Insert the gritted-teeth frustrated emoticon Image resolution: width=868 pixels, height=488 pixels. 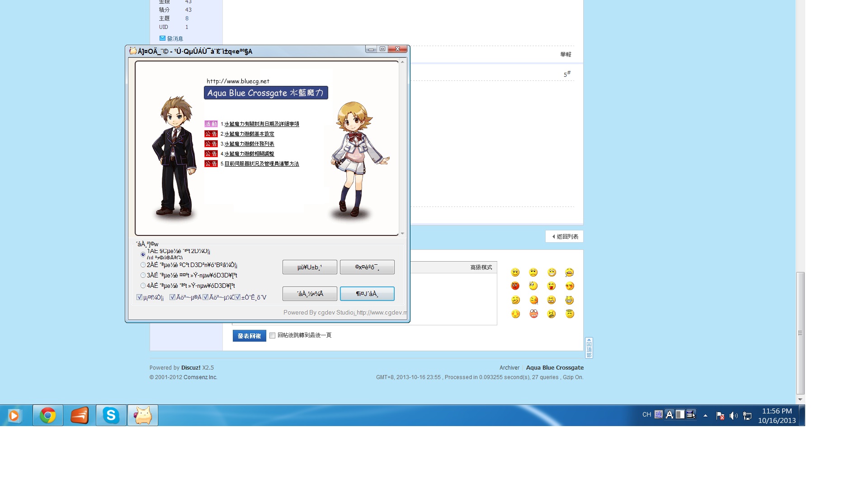552,300
